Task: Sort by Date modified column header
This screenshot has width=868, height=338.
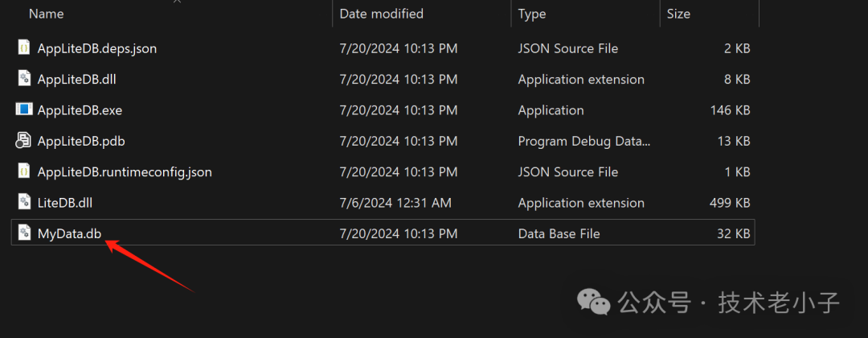Action: 381,14
